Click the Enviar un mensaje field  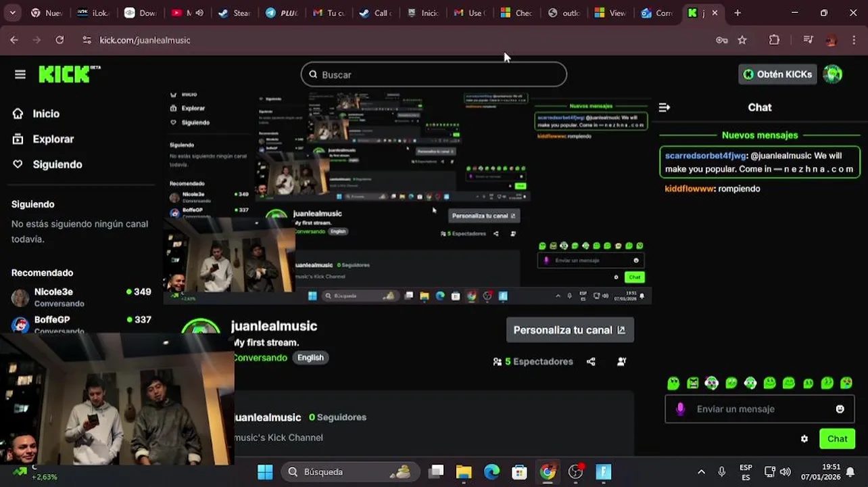pyautogui.click(x=761, y=409)
